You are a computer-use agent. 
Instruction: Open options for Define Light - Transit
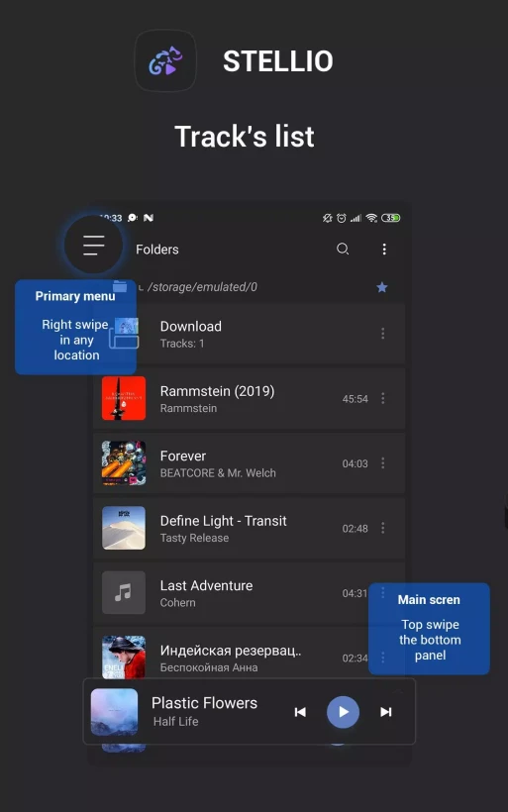pos(383,528)
